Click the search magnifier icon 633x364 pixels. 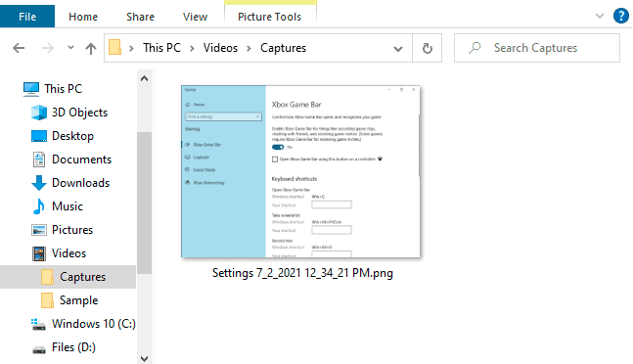click(475, 48)
